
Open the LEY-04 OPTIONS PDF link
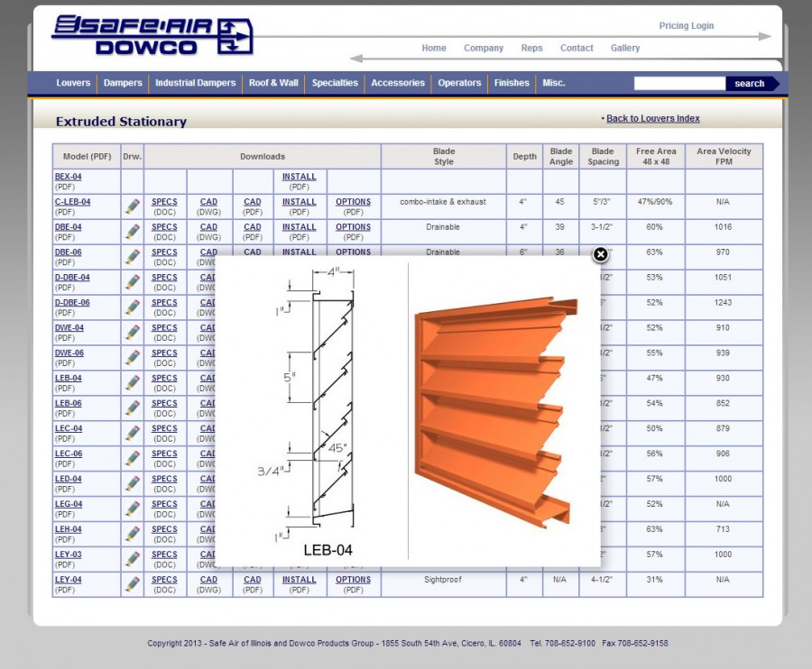(x=353, y=581)
